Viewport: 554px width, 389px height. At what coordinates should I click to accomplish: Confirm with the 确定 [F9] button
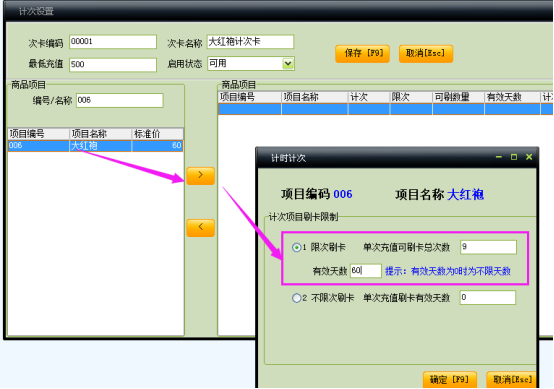click(x=449, y=380)
